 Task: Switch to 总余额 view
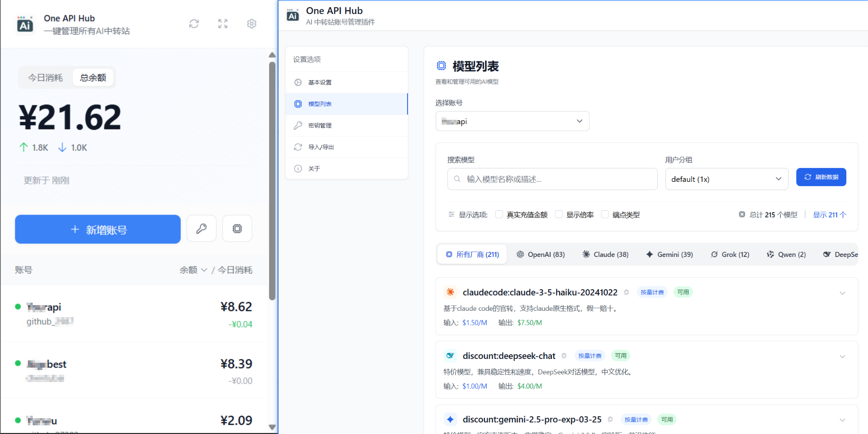[x=93, y=77]
